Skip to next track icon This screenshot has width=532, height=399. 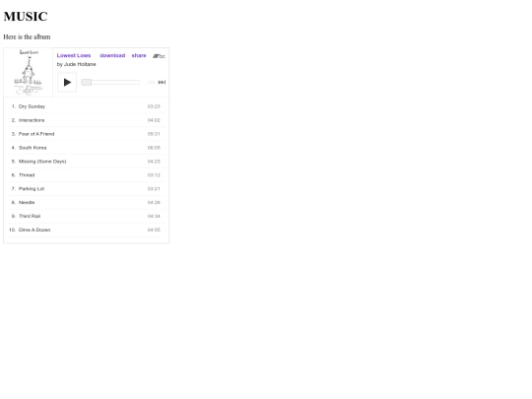pos(162,82)
